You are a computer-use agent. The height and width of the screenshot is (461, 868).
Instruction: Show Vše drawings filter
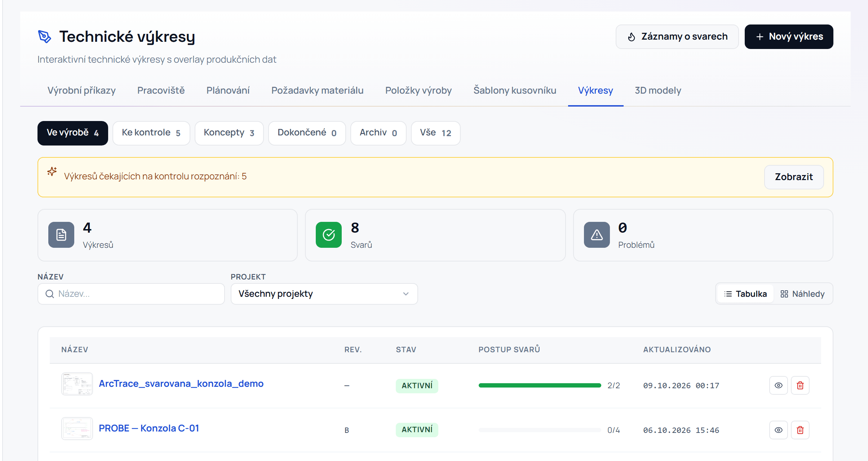pyautogui.click(x=436, y=133)
